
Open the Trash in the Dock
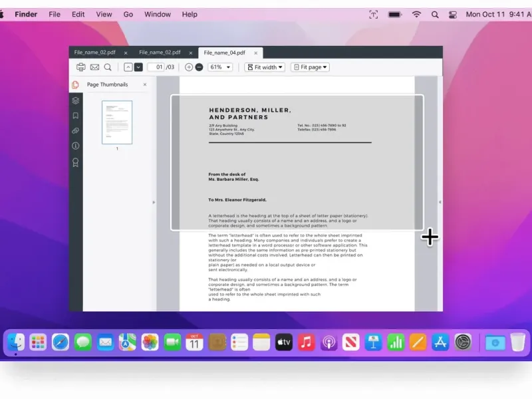click(x=518, y=342)
